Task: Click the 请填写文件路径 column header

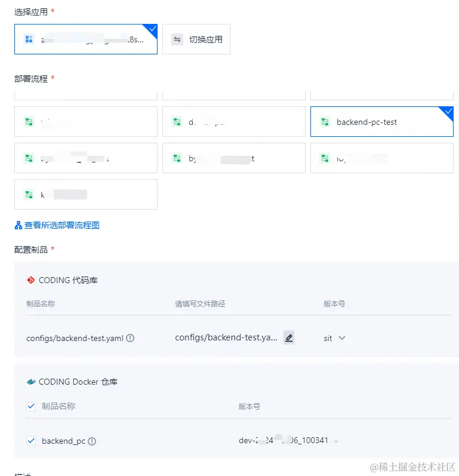Action: pyautogui.click(x=200, y=304)
